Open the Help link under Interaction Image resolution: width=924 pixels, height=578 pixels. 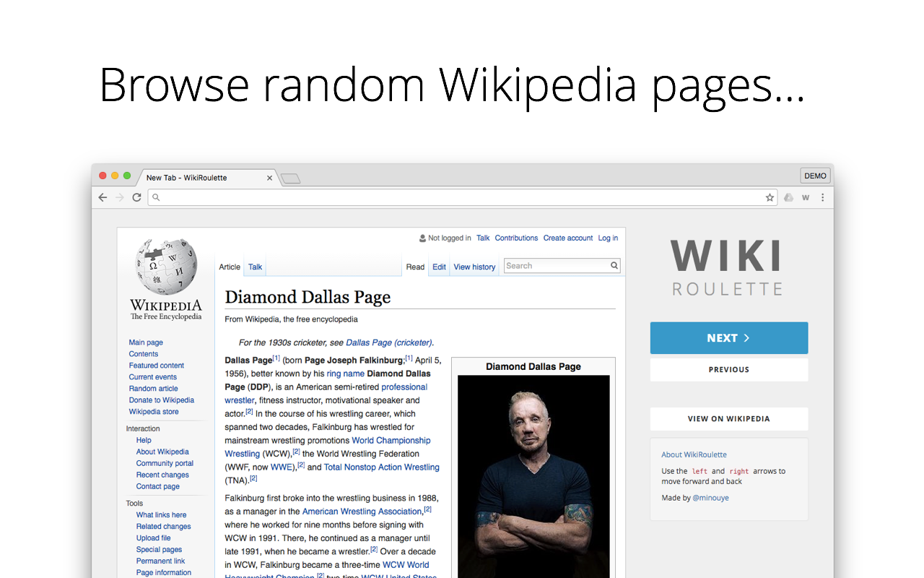(x=144, y=440)
